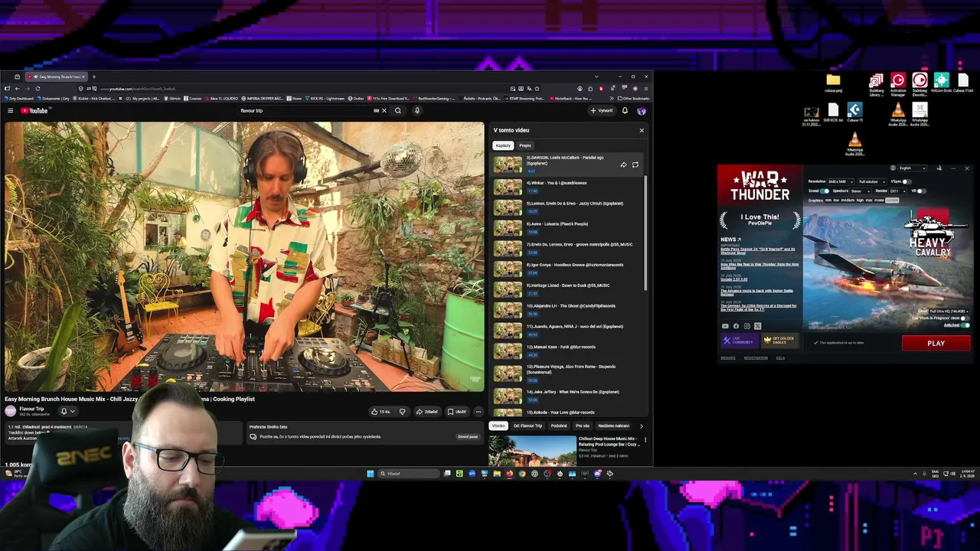Toggle VSync in War Thunder launcher
Screen dimensions: 980x551
tap(907, 182)
